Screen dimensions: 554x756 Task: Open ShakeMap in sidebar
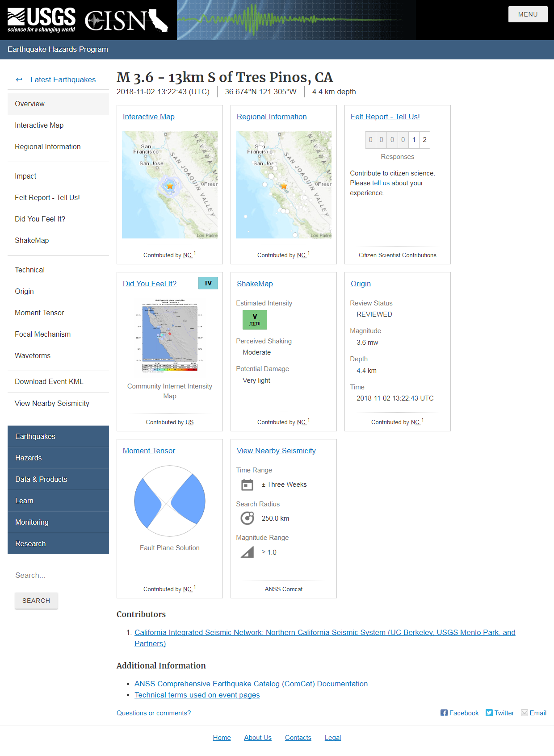[x=58, y=240]
